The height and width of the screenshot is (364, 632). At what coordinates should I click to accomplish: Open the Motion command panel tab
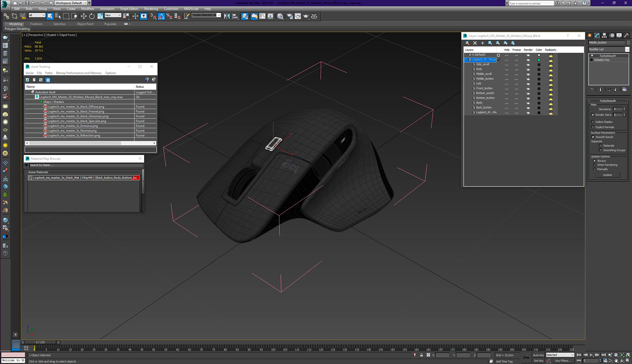click(612, 36)
